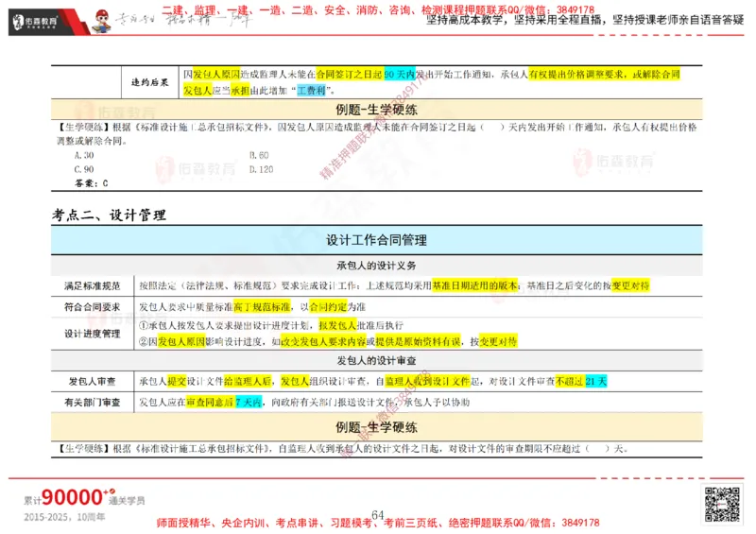Click the blue-highlighted 工费利 text
756x534 pixels.
311,90
